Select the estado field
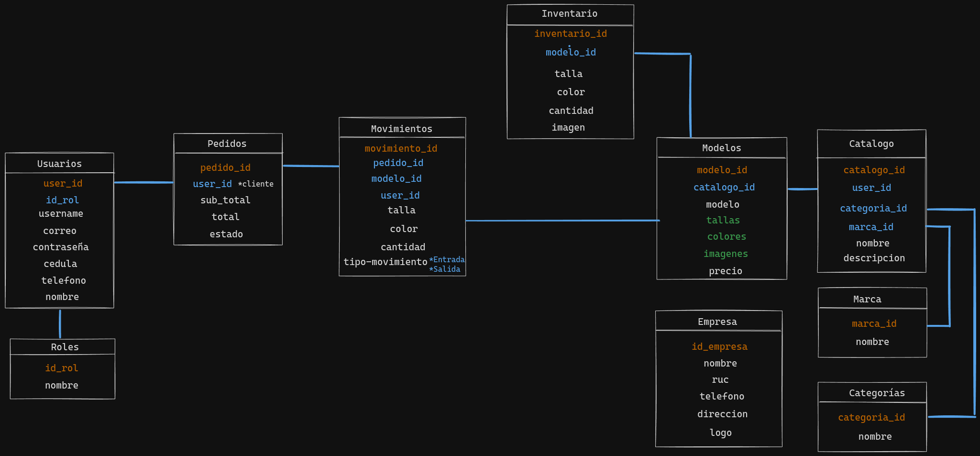 (x=226, y=234)
